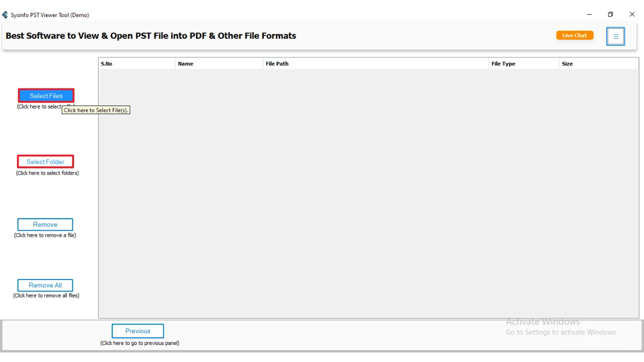Click the 'Best Software to View & Open PST' heading
The image size is (644, 362).
click(151, 36)
